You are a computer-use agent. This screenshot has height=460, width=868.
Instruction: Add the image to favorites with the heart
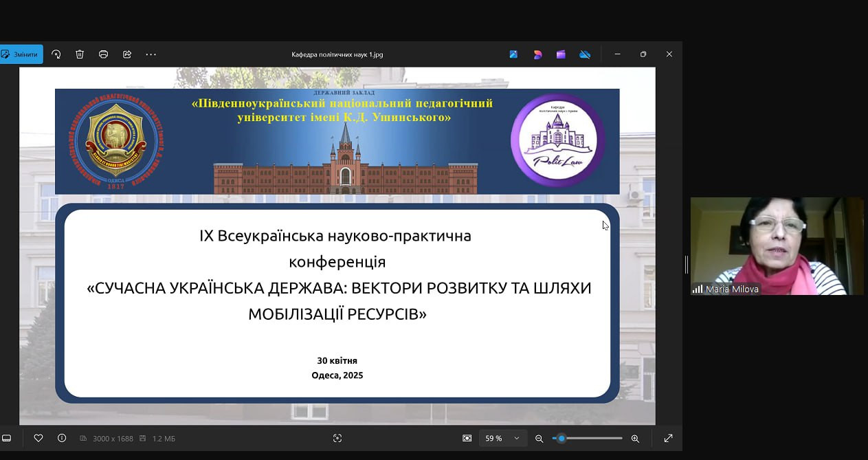[x=38, y=438]
